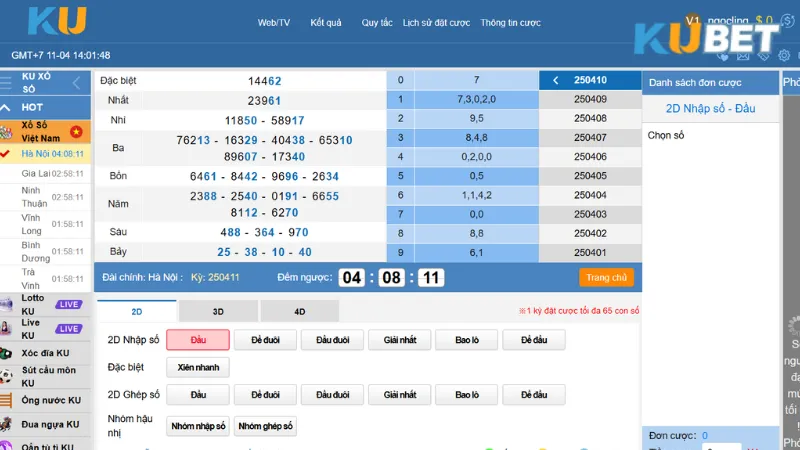Viewport: 800px width, 450px height.
Task: Click the Lotto KU game icon
Action: tap(7, 305)
